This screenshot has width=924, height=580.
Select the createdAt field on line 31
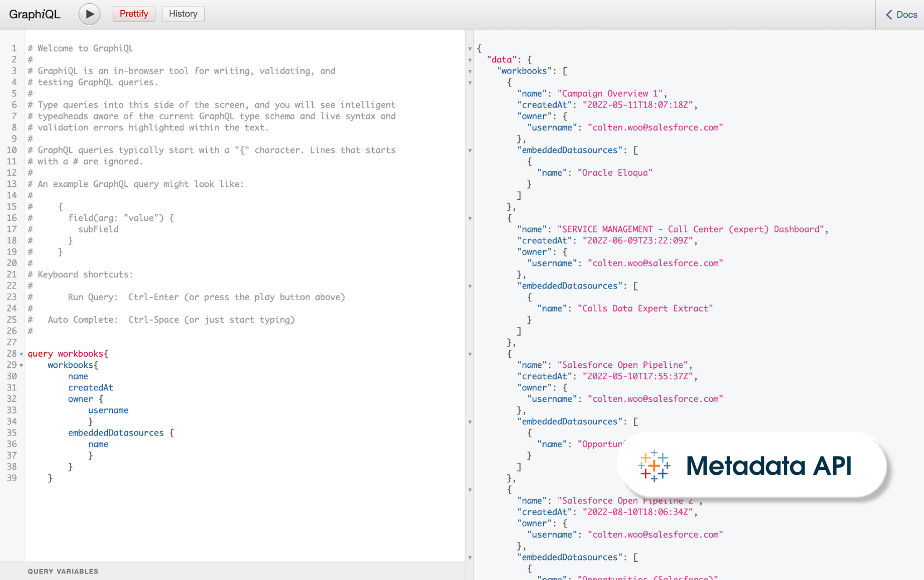(91, 387)
